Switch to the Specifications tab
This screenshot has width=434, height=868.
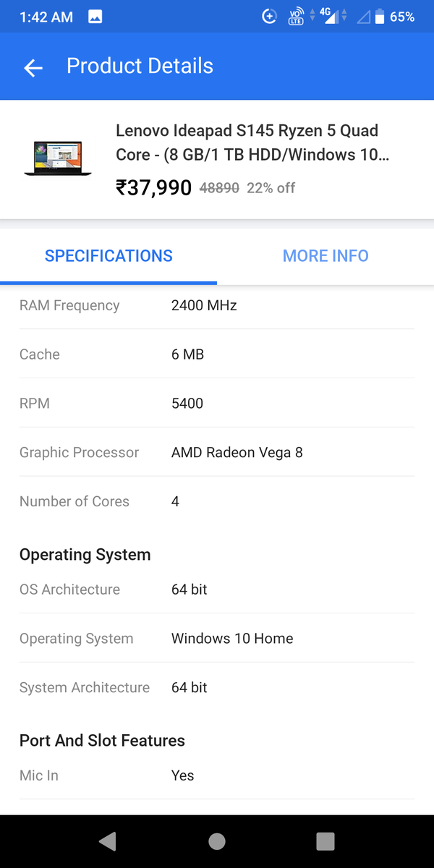[x=109, y=256]
